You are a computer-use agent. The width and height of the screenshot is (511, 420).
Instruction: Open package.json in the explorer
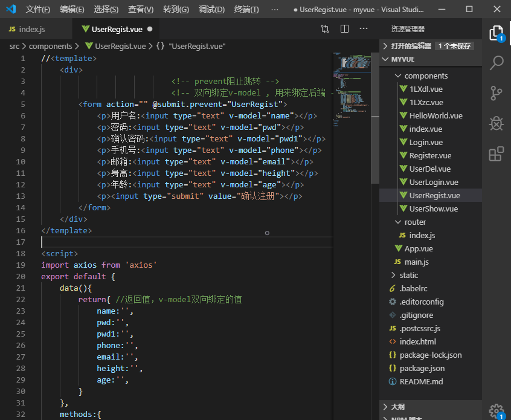coord(422,369)
